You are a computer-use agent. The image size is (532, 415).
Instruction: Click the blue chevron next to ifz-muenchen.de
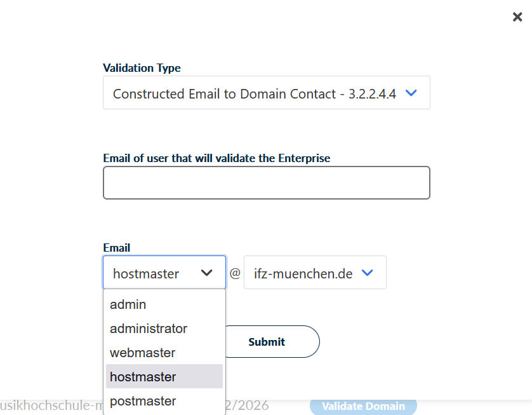367,273
